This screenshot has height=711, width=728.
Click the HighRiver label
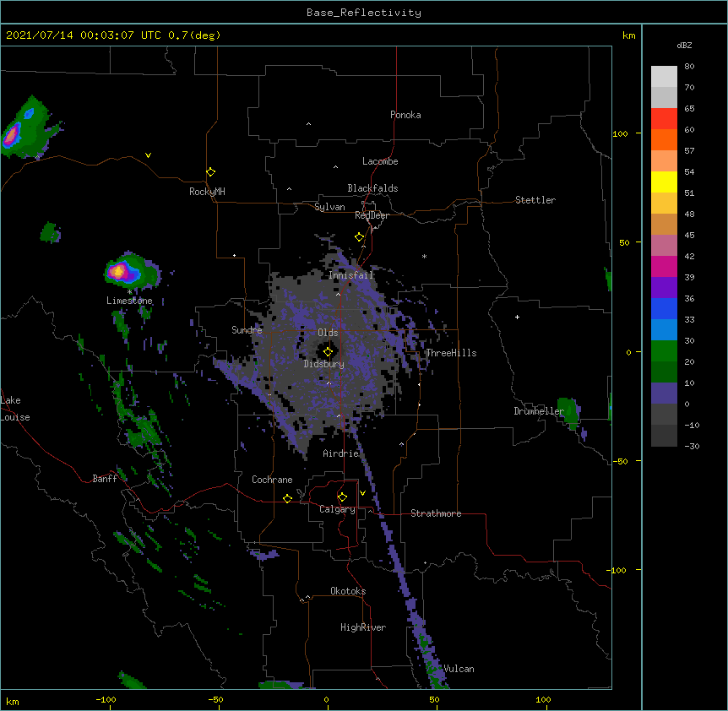tap(363, 627)
